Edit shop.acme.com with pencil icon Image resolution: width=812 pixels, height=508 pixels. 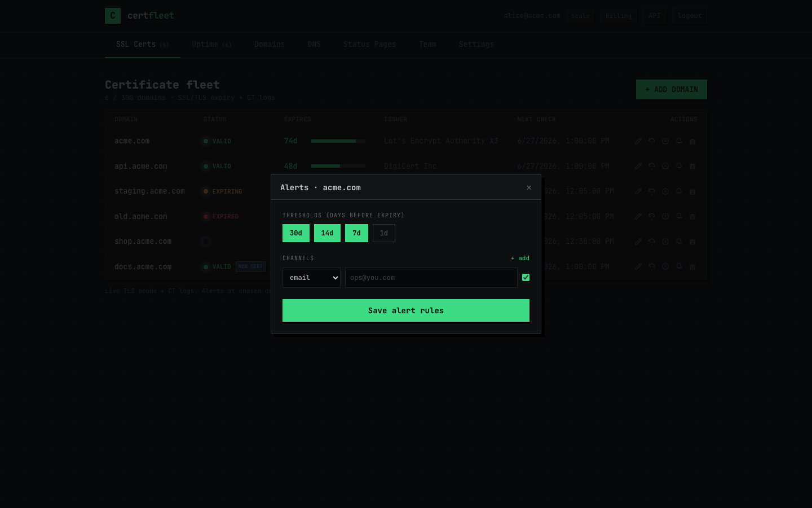click(638, 242)
